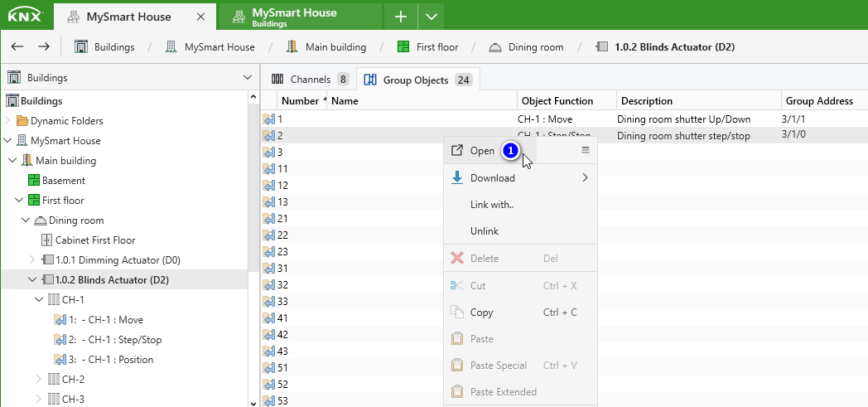Open Buildings in the breadcrumb bar

[x=104, y=47]
